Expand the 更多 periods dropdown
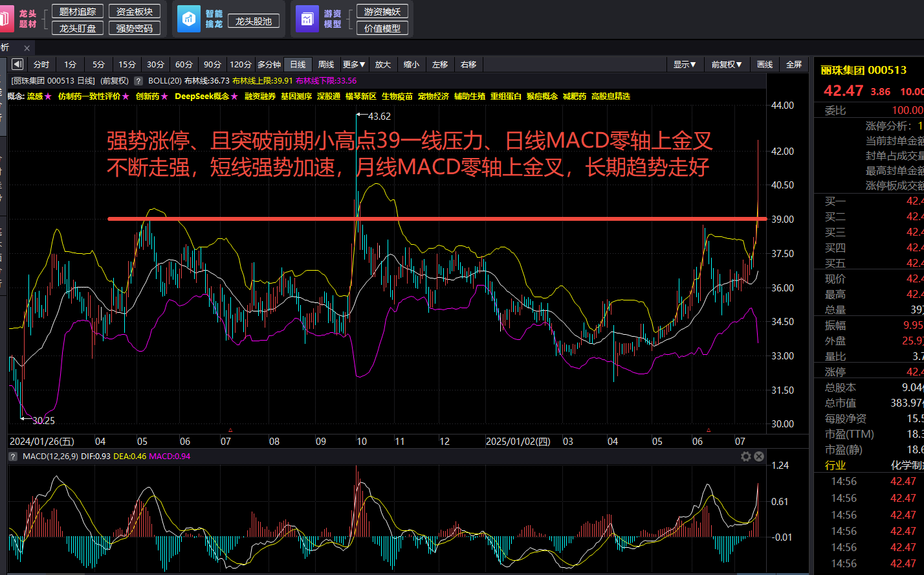 pyautogui.click(x=354, y=65)
